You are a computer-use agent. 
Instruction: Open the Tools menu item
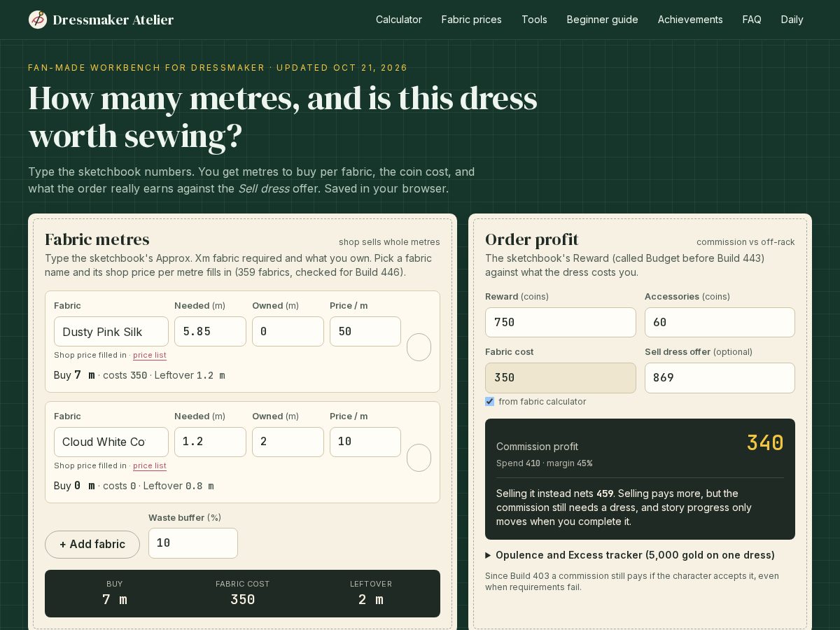coord(534,20)
